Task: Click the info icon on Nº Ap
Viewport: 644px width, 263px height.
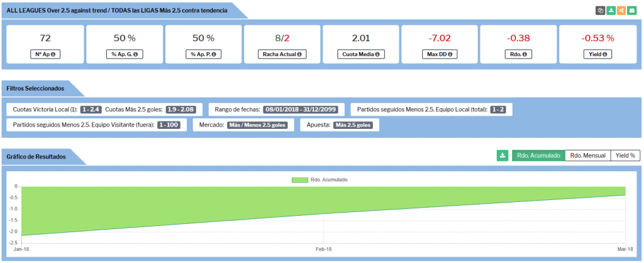Action: (x=53, y=54)
